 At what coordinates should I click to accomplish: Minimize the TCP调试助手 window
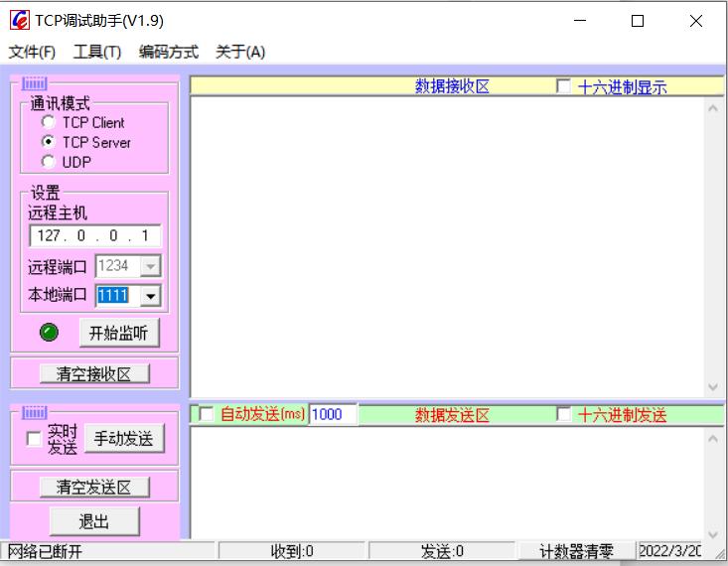point(580,21)
